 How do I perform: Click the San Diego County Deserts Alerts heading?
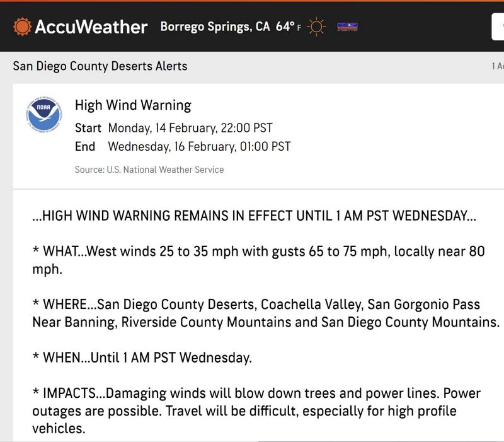click(x=100, y=66)
